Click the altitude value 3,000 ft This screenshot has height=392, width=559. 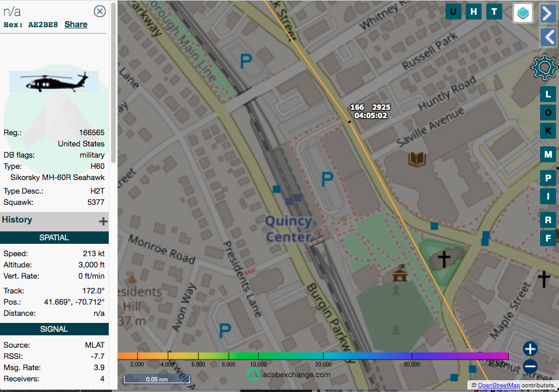click(x=92, y=265)
